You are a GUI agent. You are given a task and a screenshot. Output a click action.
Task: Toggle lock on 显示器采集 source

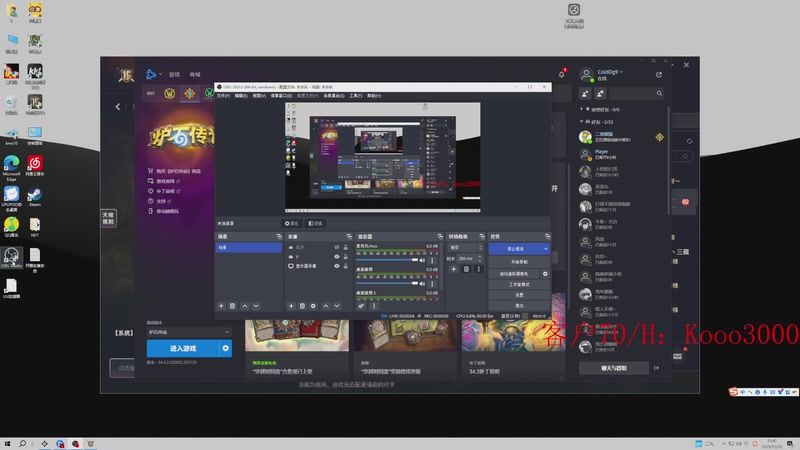tap(345, 266)
